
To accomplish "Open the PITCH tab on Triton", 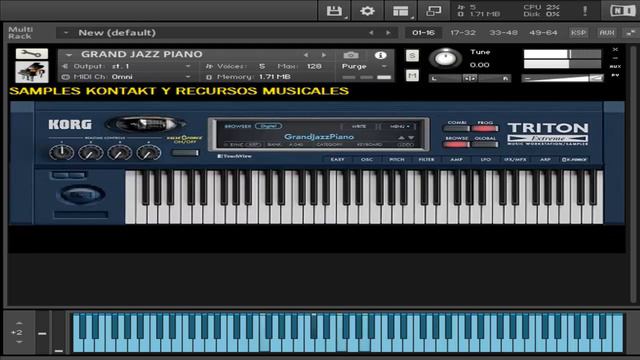I will [396, 160].
